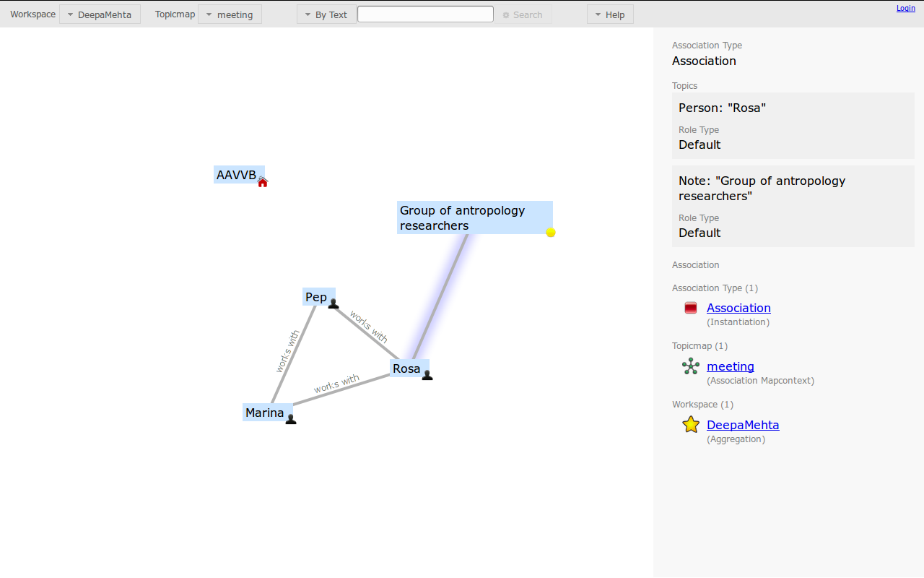Open the Association link in the side panel
The image size is (924, 578).
(738, 308)
